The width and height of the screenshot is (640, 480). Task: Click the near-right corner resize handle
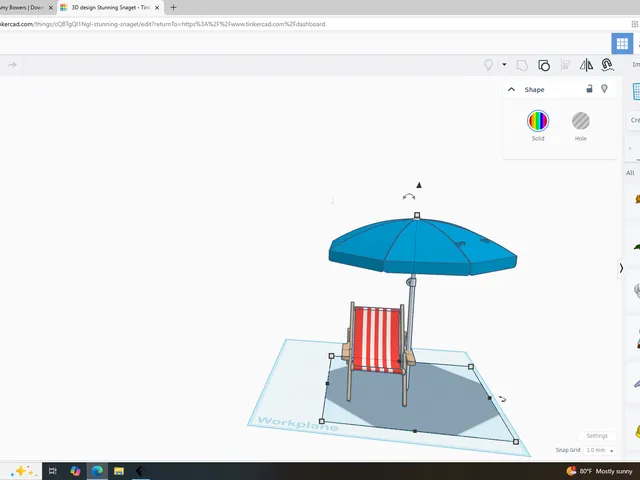[x=516, y=442]
